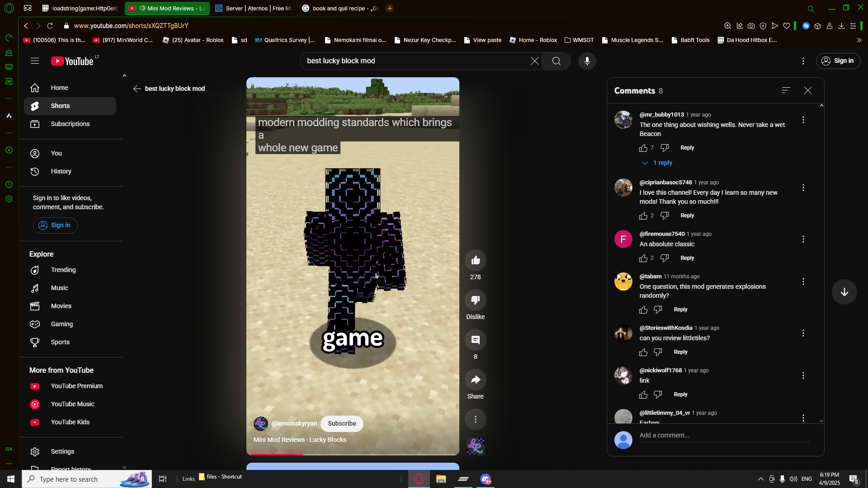Open more actions menu beside the Short

pos(476,419)
